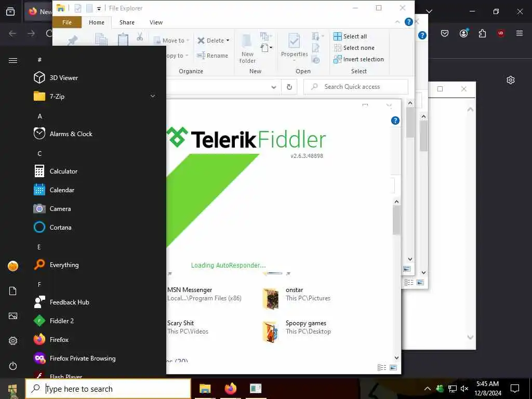
Task: Click the Windows Start button
Action: coord(12,389)
